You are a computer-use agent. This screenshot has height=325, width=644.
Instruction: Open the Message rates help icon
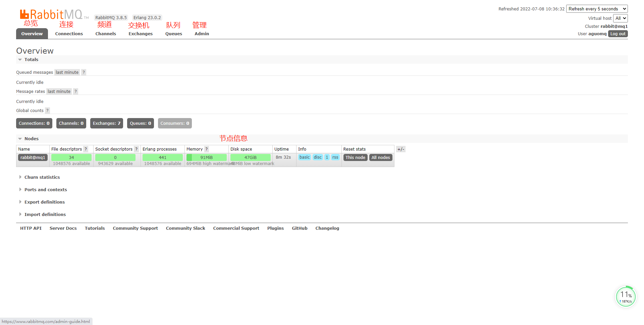click(75, 91)
